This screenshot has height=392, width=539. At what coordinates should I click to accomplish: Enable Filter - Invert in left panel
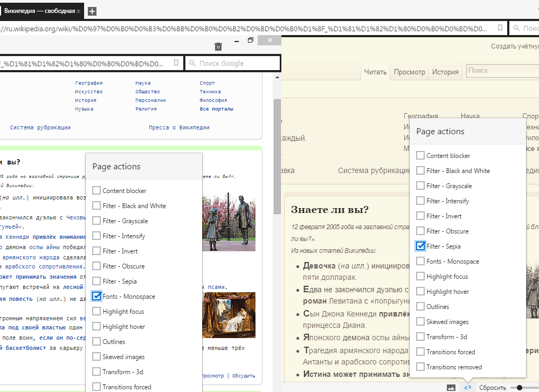coord(96,251)
